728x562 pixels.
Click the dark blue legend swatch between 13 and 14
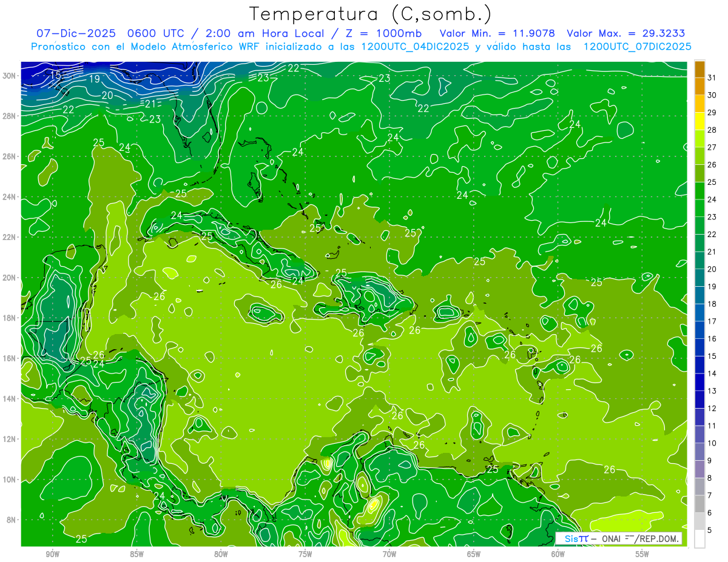pos(699,382)
